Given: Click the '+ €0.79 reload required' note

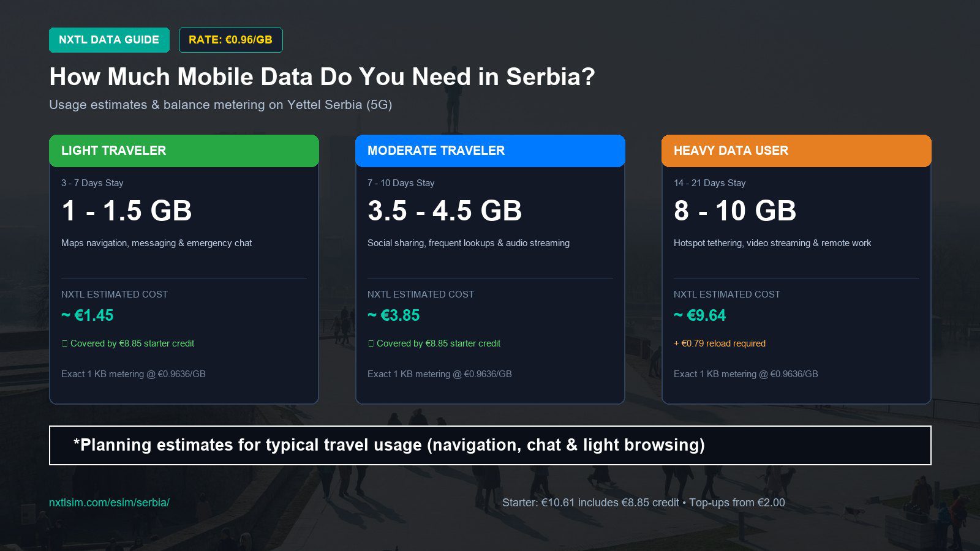Looking at the screenshot, I should [x=720, y=343].
